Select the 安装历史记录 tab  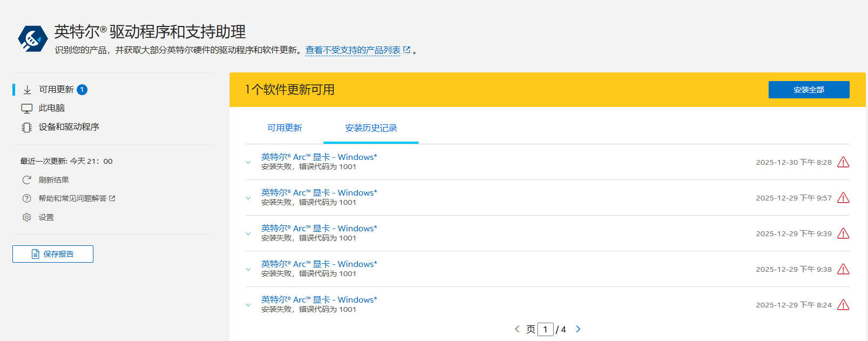[371, 128]
